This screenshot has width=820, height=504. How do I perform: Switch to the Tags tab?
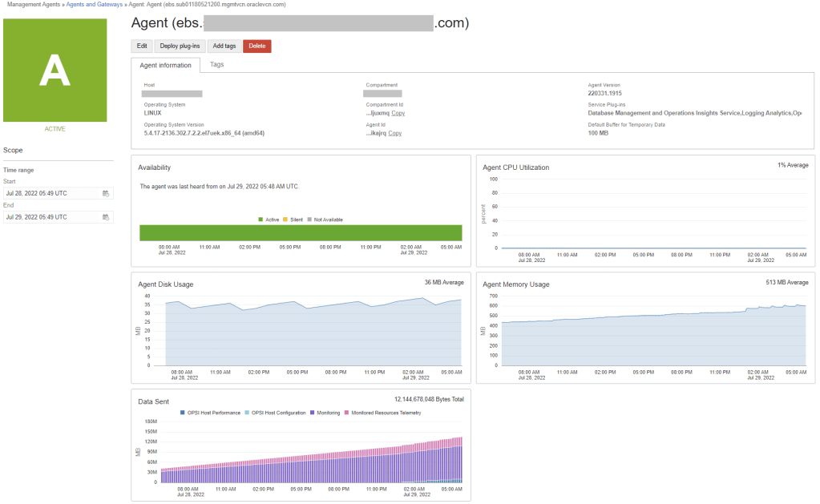pos(216,64)
